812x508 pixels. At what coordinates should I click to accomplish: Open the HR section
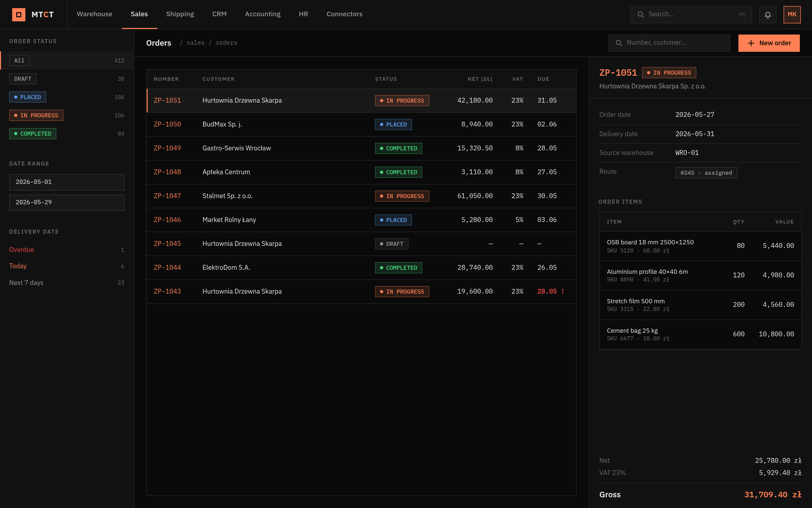click(303, 14)
